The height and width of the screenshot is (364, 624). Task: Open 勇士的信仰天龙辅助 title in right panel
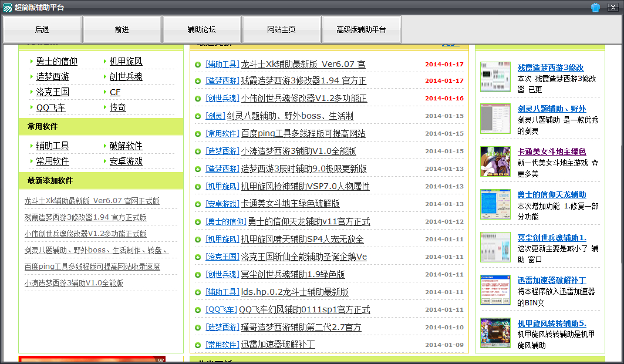point(552,194)
